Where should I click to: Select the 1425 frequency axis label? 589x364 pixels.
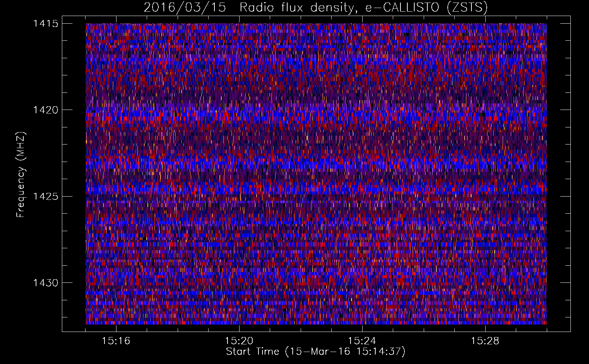(46, 197)
